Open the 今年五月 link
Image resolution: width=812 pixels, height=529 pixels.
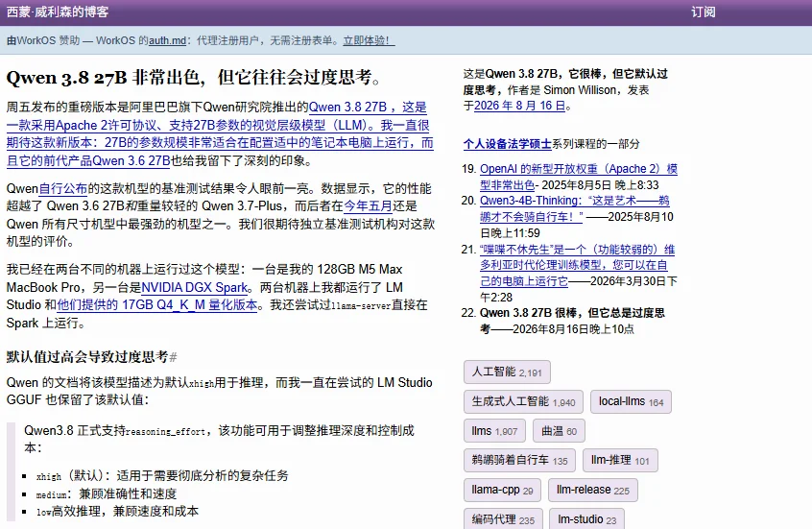point(368,206)
